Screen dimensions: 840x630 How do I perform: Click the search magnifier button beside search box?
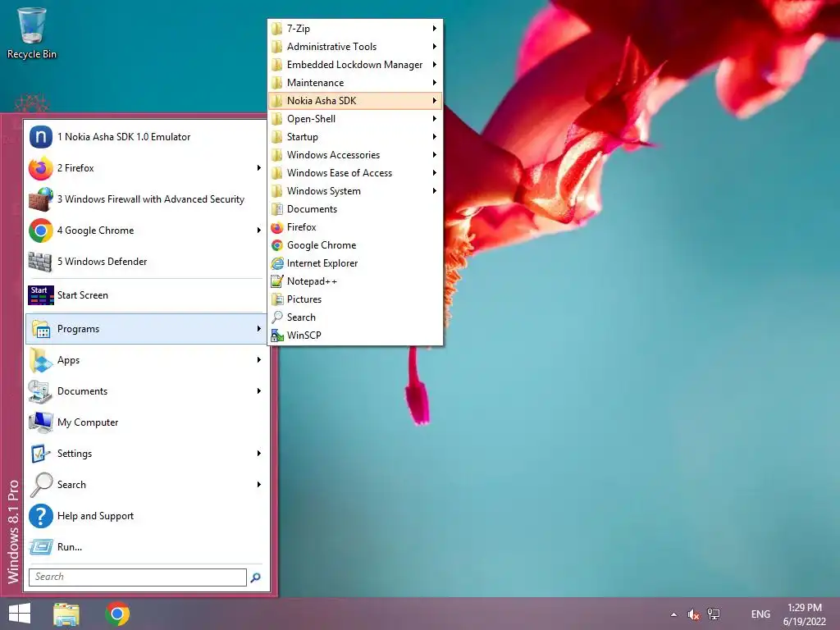coord(256,577)
